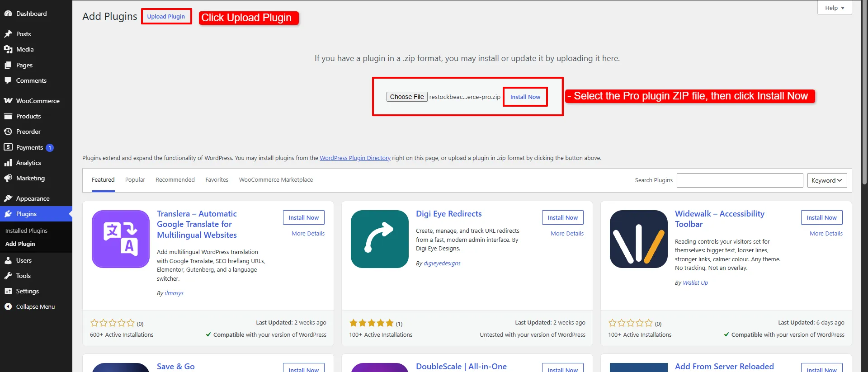This screenshot has width=868, height=372.
Task: Click the Choose File button
Action: [407, 97]
